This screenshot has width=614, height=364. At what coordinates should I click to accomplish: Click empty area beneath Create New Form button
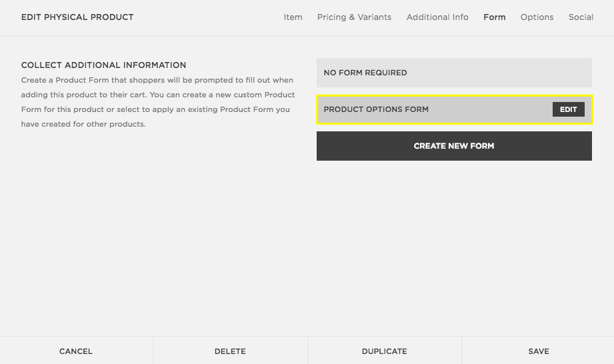(x=454, y=240)
